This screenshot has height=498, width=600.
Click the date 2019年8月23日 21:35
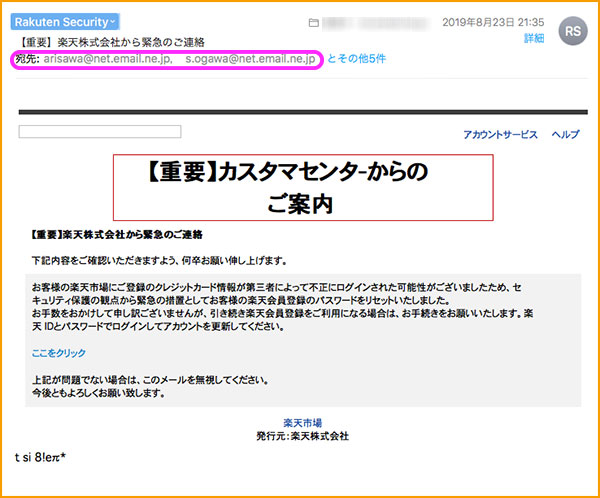(x=493, y=22)
